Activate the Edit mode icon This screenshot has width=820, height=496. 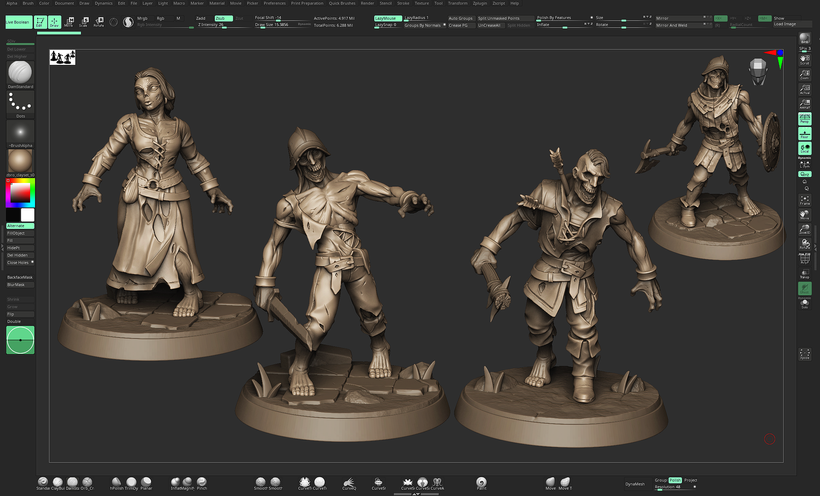tap(41, 20)
